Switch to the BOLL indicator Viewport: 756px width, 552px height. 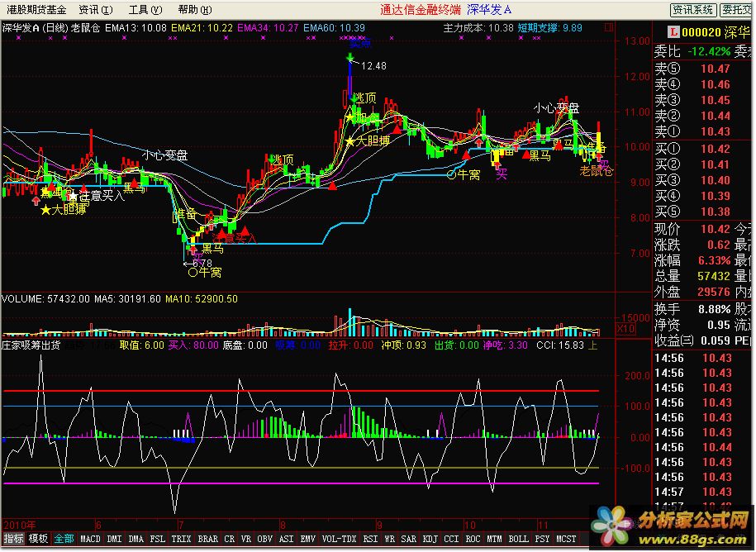point(518,539)
